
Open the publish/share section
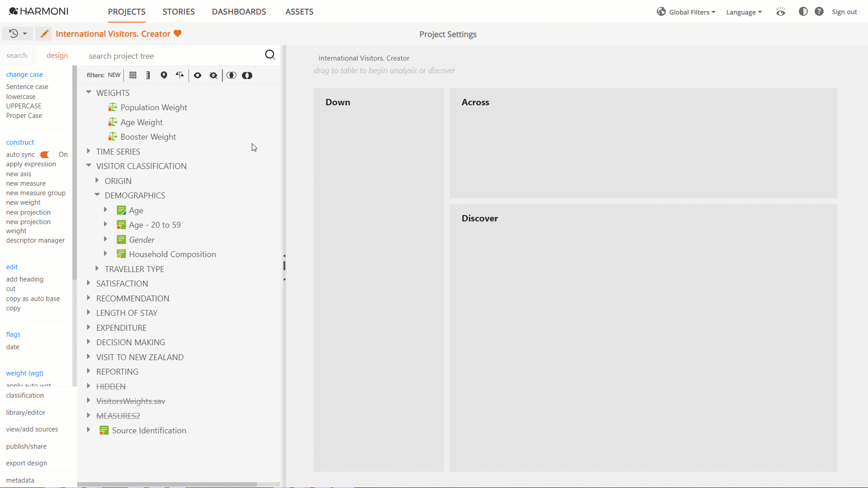click(26, 446)
